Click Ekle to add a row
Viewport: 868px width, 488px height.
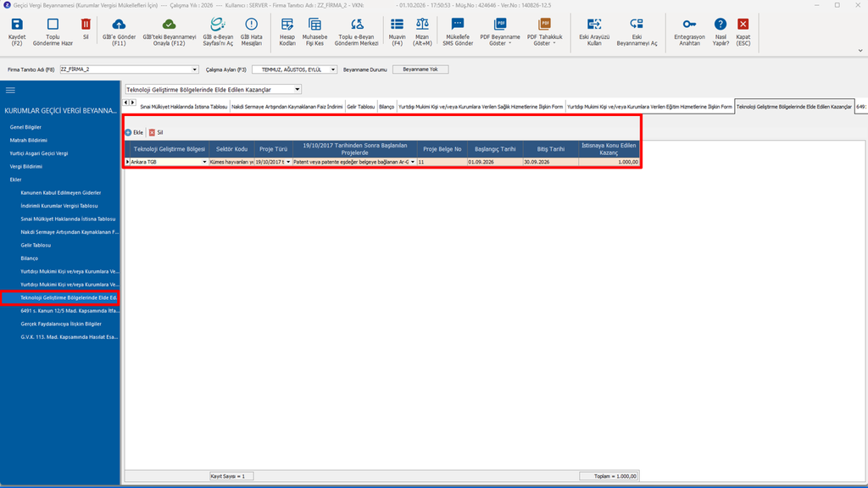pos(134,133)
